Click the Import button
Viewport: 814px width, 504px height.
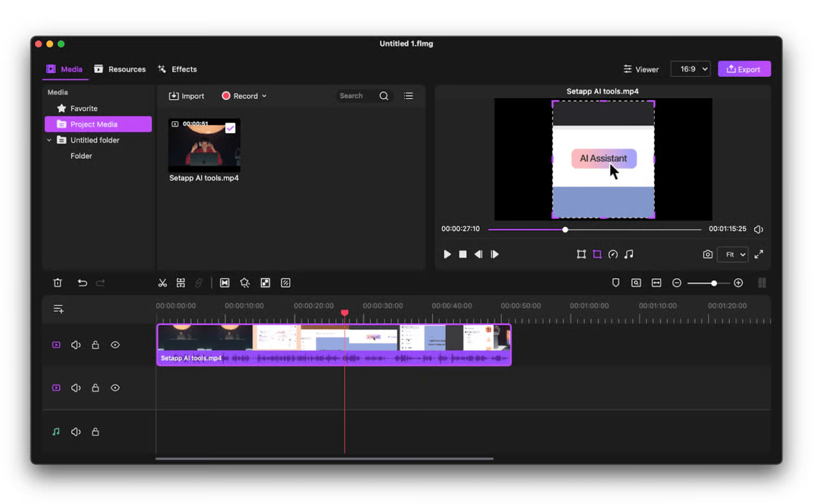[x=186, y=96]
